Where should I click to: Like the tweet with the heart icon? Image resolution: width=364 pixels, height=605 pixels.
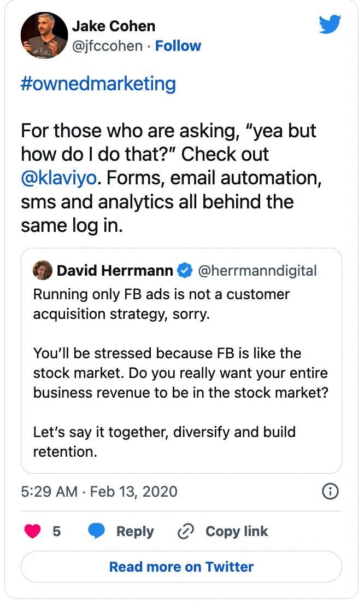click(x=33, y=531)
